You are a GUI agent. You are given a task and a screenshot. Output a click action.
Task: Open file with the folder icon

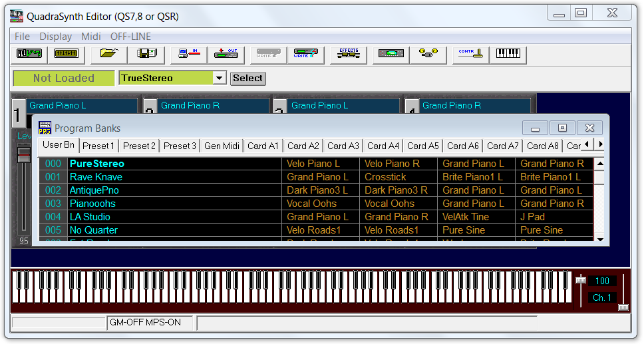click(x=108, y=53)
